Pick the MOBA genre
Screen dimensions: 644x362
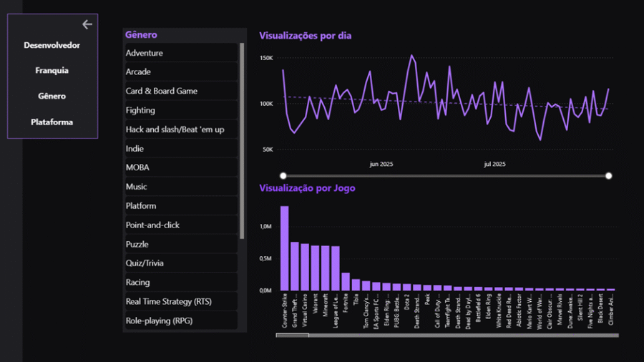pos(180,167)
